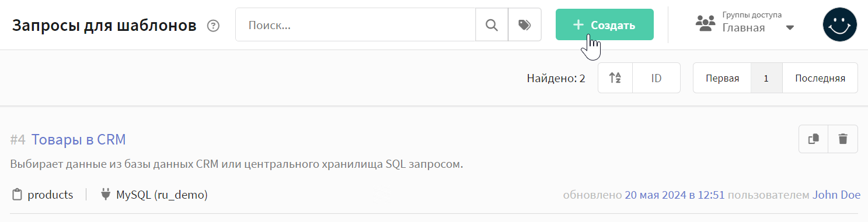Click the access groups people icon
Viewport: 868px width, 222px height.
click(x=705, y=23)
